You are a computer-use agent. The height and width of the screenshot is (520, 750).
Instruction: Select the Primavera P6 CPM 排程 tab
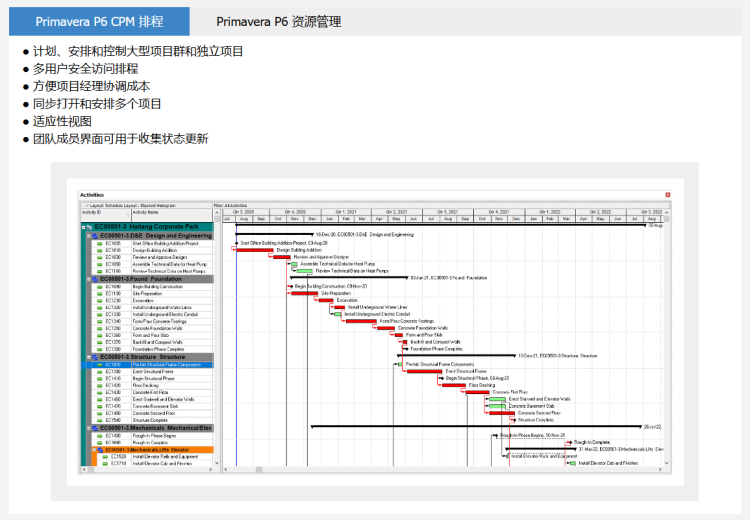click(99, 22)
